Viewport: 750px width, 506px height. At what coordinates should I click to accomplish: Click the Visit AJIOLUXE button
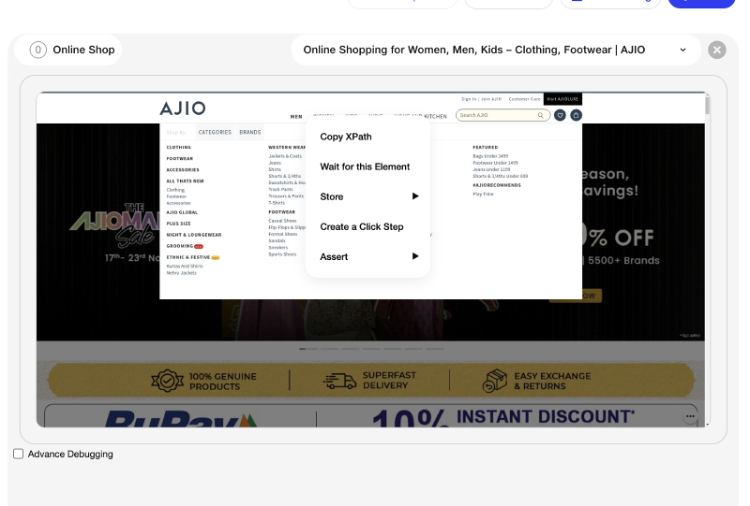coord(562,99)
